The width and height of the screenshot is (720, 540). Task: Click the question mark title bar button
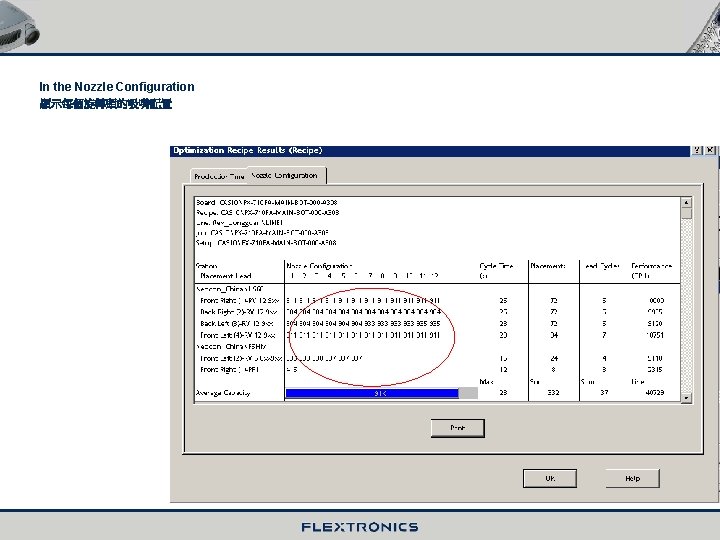point(697,150)
